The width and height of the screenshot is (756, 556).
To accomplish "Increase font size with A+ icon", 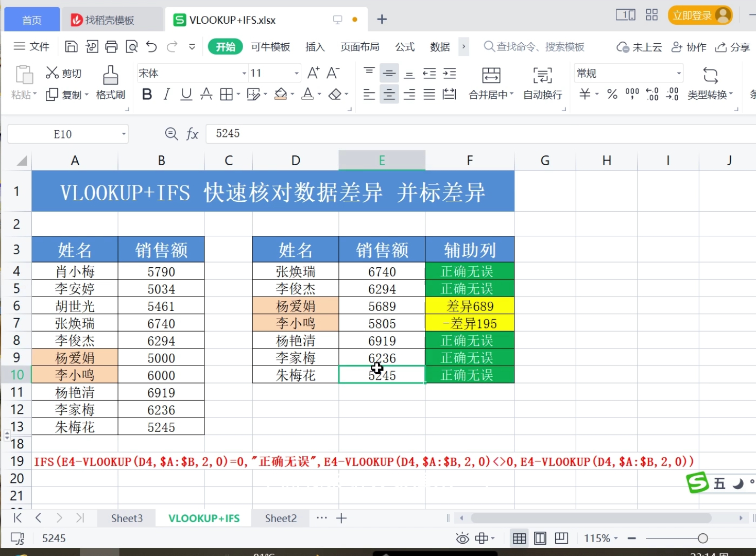I will pyautogui.click(x=313, y=73).
